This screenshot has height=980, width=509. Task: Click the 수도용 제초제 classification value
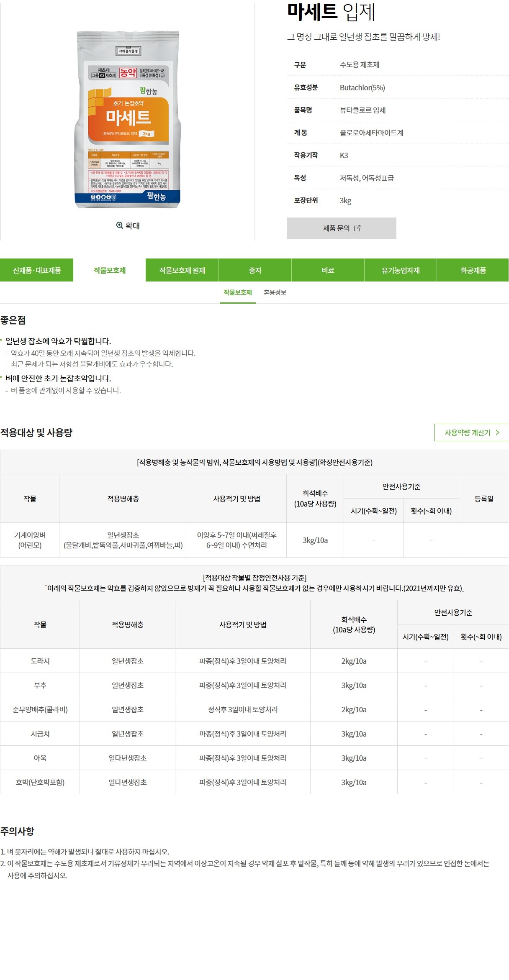(x=360, y=65)
